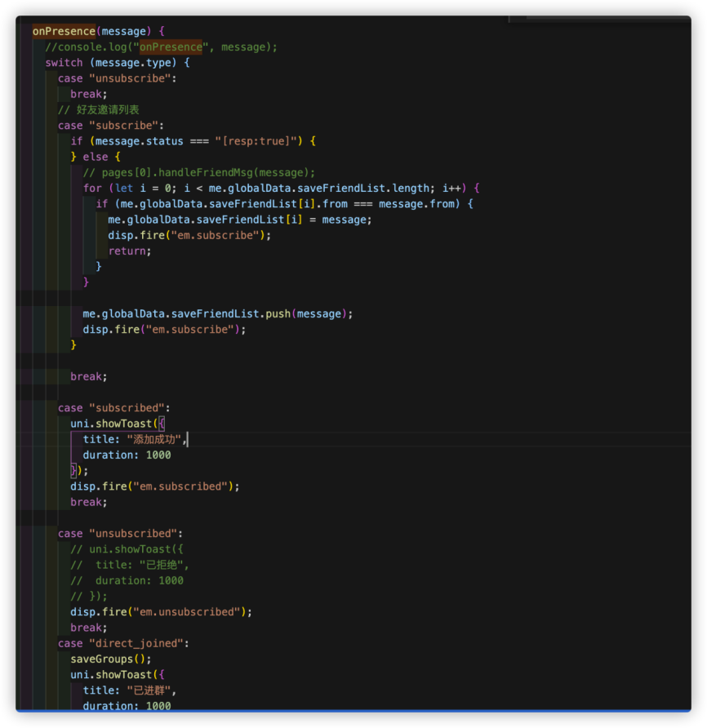The image size is (707, 728).
Task: Click the return; statement
Action: click(130, 251)
